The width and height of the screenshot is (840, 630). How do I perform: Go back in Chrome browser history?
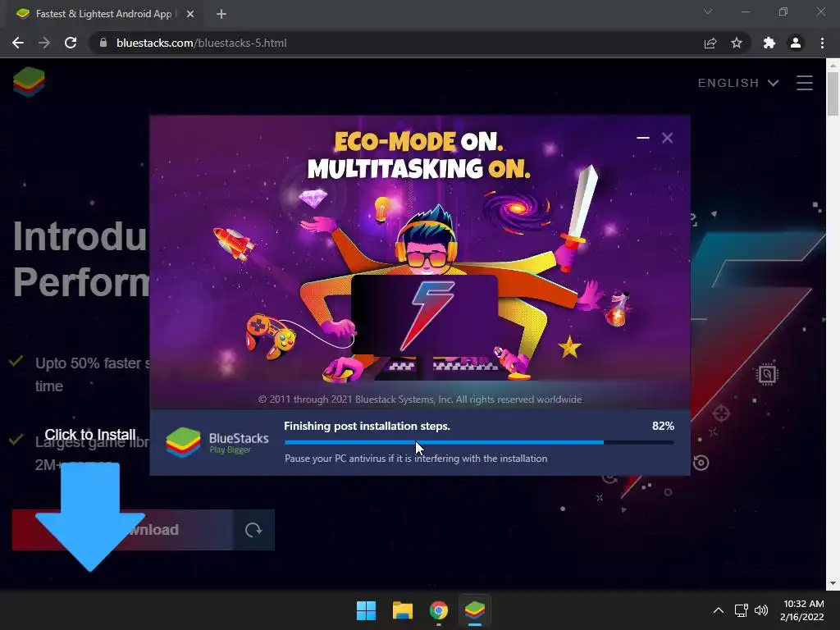pyautogui.click(x=18, y=43)
